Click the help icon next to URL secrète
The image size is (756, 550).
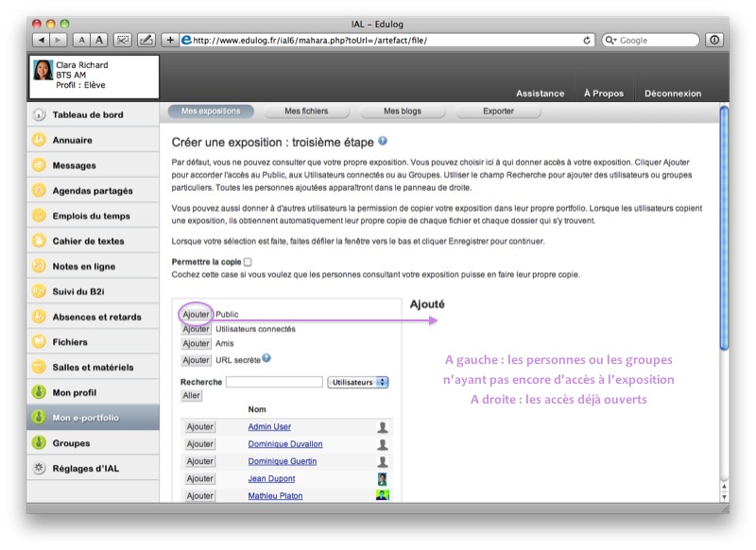[x=266, y=358]
